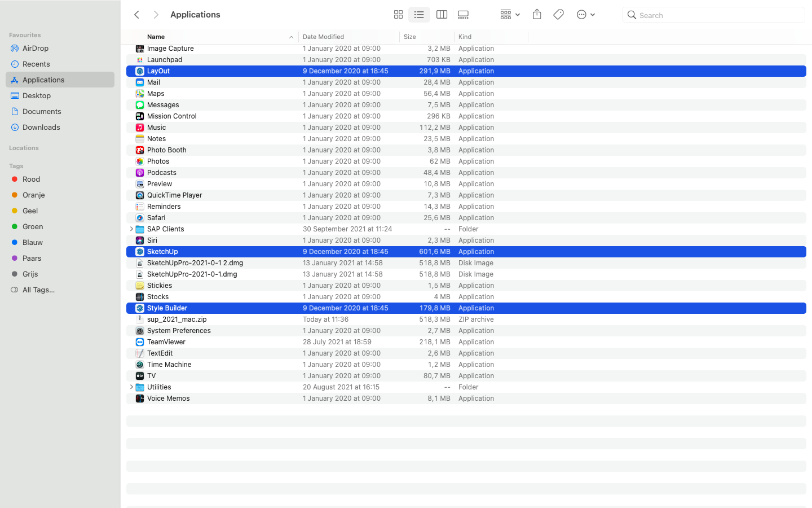Switch to column view

click(x=442, y=15)
